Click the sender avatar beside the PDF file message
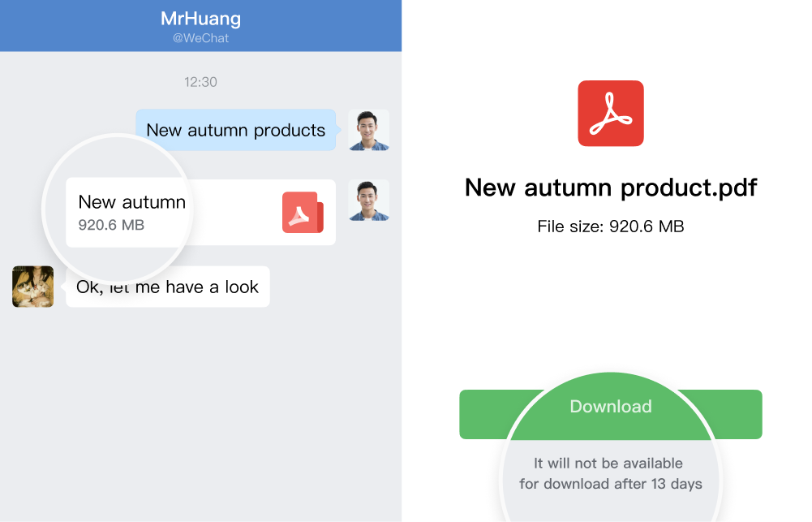The image size is (812, 522). click(x=369, y=200)
